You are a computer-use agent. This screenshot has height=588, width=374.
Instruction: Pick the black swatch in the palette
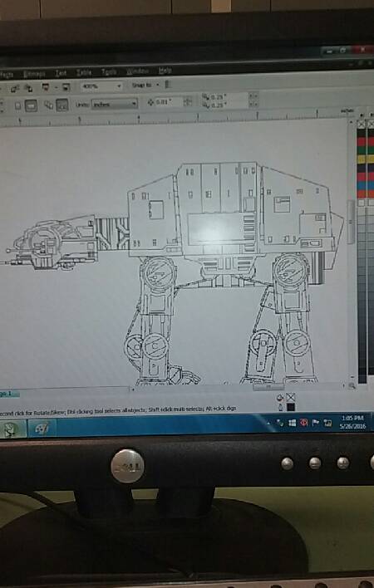(362, 133)
